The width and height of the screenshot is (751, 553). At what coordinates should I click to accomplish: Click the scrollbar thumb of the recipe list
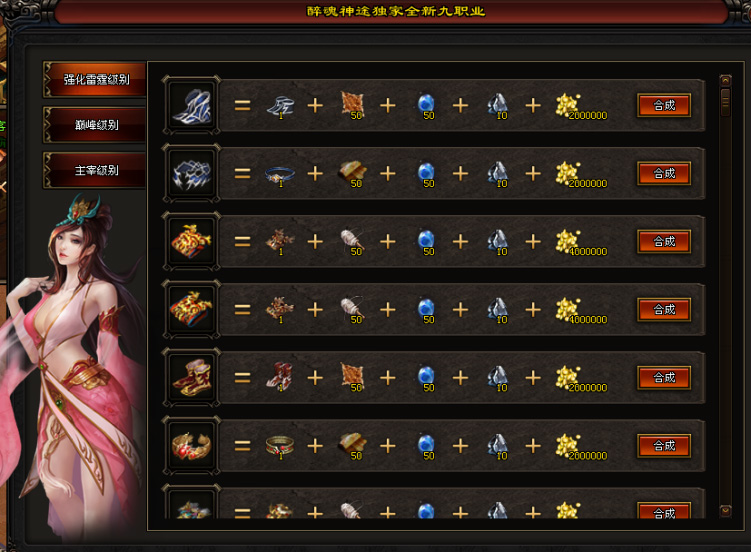coord(726,101)
